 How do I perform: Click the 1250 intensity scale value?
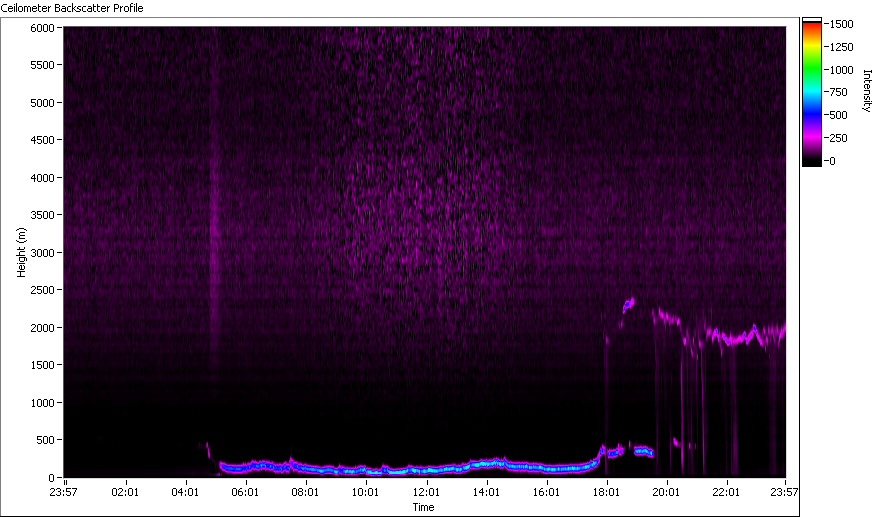coord(842,47)
